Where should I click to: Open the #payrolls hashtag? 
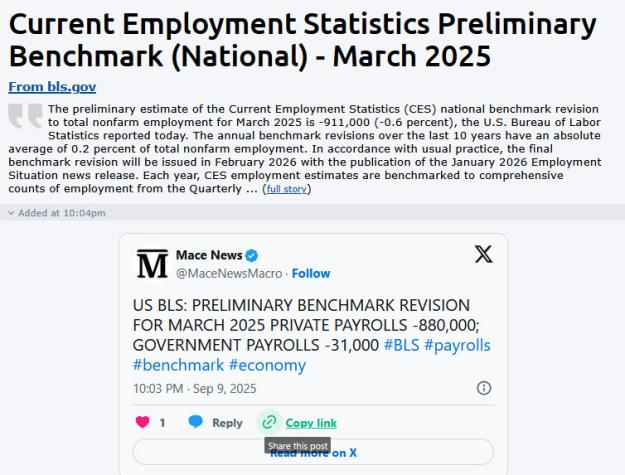457,345
